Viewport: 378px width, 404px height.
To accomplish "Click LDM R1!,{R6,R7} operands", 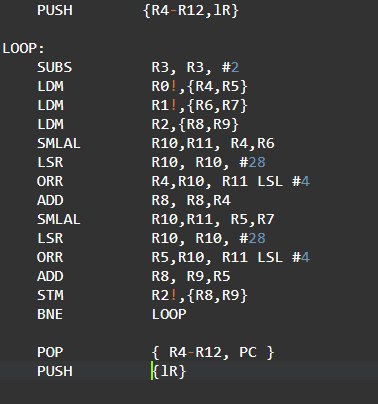I will coord(200,106).
